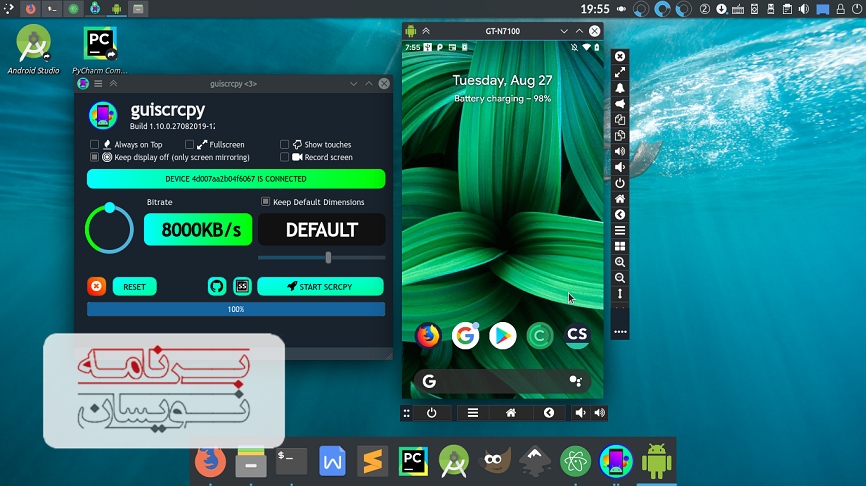Image resolution: width=866 pixels, height=486 pixels.
Task: Open Android Studio desktop shortcut
Action: pos(33,49)
